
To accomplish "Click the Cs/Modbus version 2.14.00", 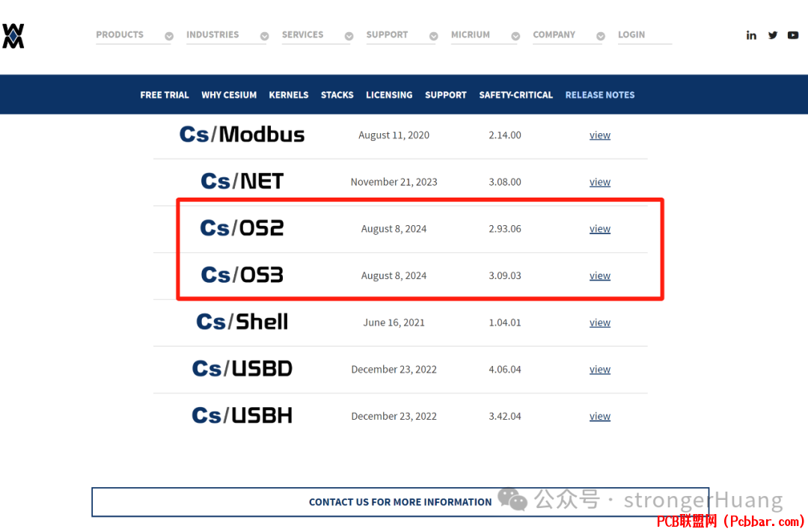I will (505, 135).
